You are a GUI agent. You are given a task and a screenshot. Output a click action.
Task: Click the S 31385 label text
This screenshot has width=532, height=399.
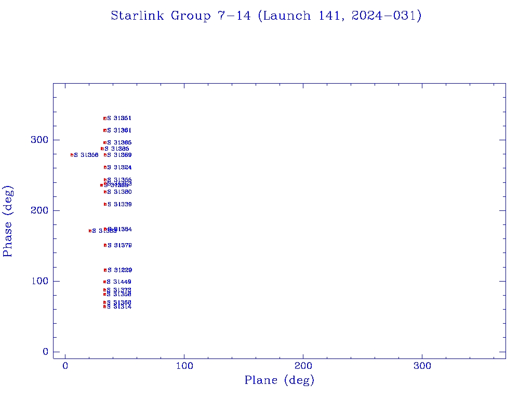point(117,149)
